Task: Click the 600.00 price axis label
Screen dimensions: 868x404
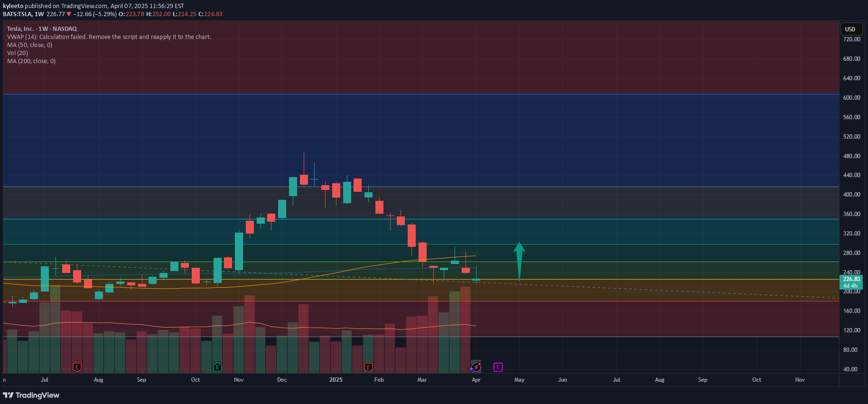Action: [x=851, y=98]
